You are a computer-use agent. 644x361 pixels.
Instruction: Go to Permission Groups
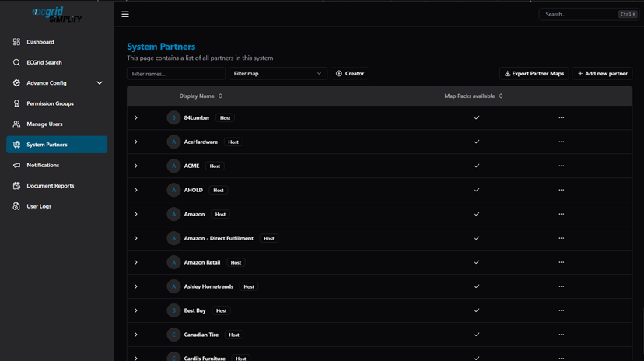(x=57, y=103)
